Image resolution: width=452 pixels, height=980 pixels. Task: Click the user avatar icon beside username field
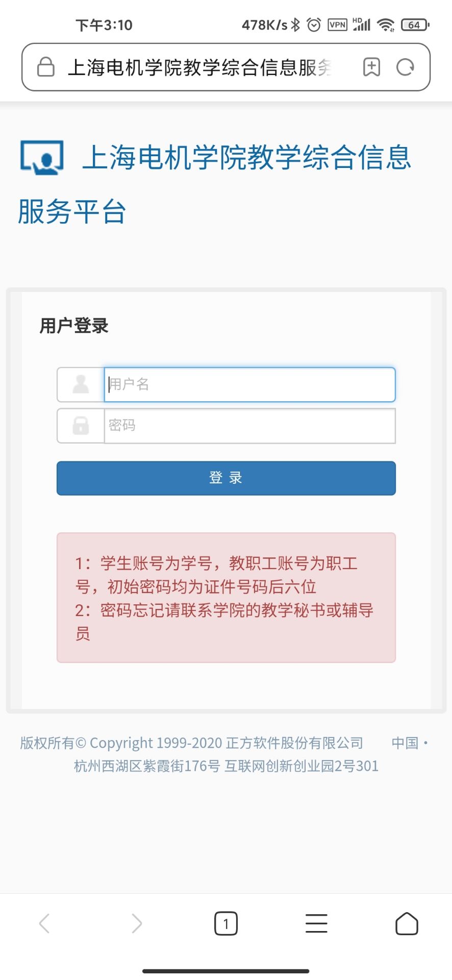[81, 384]
